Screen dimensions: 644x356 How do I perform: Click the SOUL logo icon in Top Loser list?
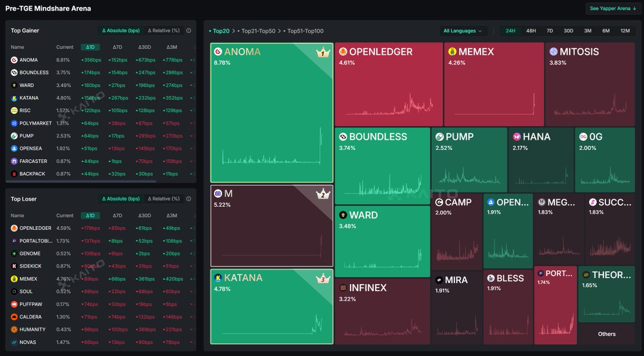14,292
